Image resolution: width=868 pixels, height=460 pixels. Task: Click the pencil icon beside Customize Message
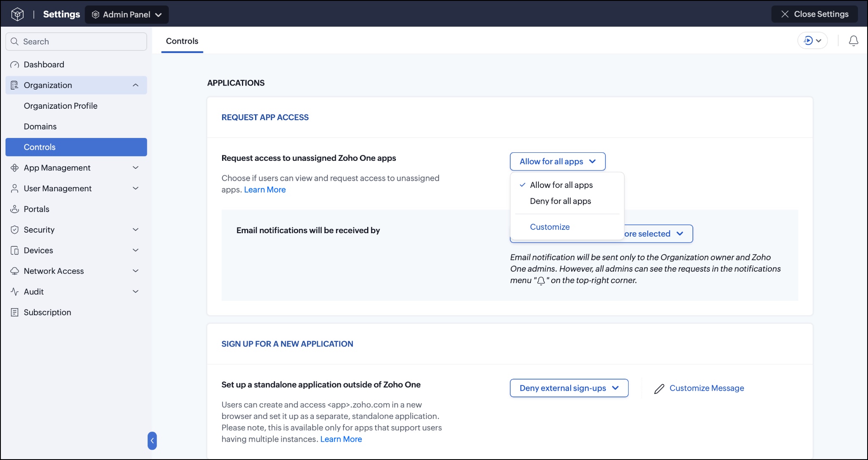point(659,388)
